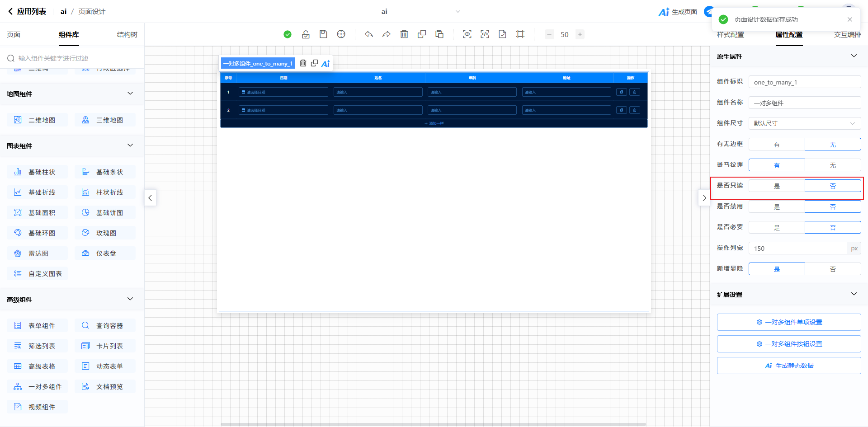Click the 生成静态数据 button

pyautogui.click(x=789, y=366)
